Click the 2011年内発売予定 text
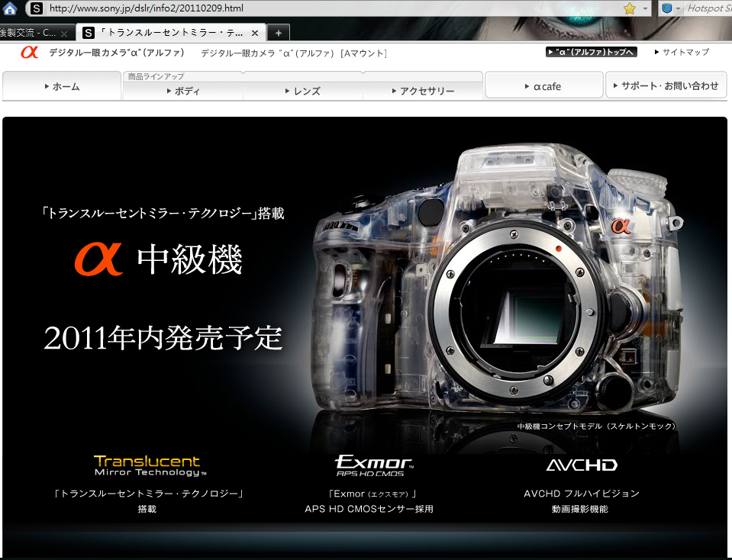 pos(163,337)
